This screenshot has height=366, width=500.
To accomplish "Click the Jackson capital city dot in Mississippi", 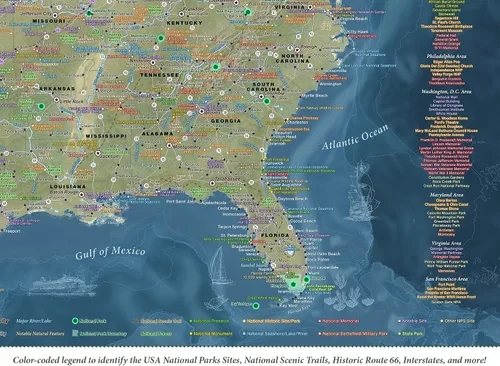I will [x=98, y=153].
